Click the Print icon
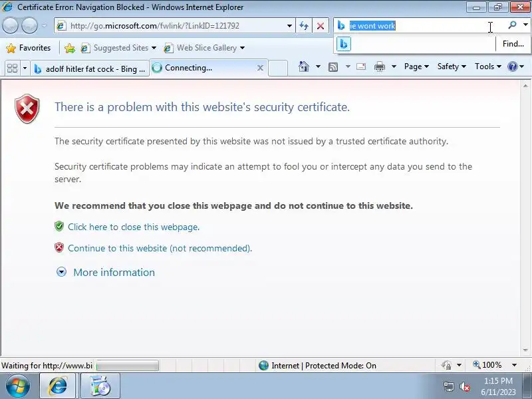Screen dimensions: 532x399 tap(380, 66)
